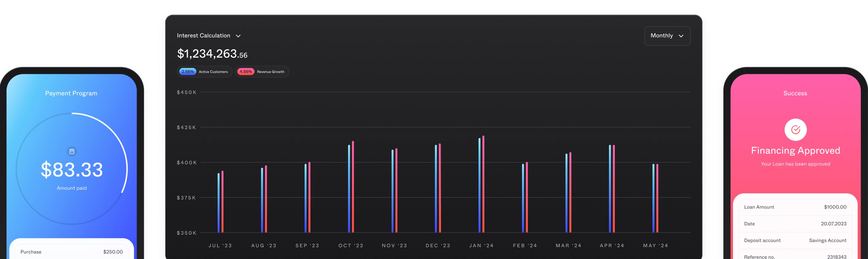Expand the Interest Calculation chevron
This screenshot has width=868, height=259.
coord(238,36)
